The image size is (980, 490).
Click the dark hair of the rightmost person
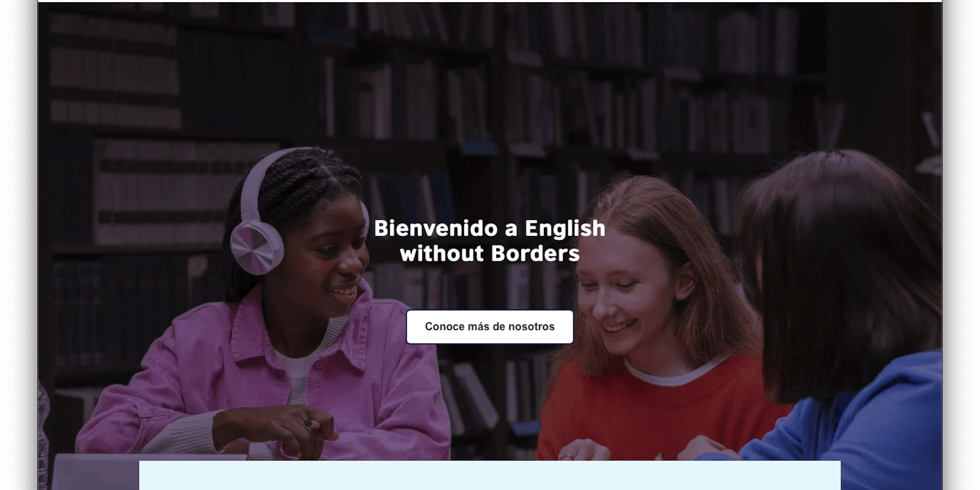837,247
